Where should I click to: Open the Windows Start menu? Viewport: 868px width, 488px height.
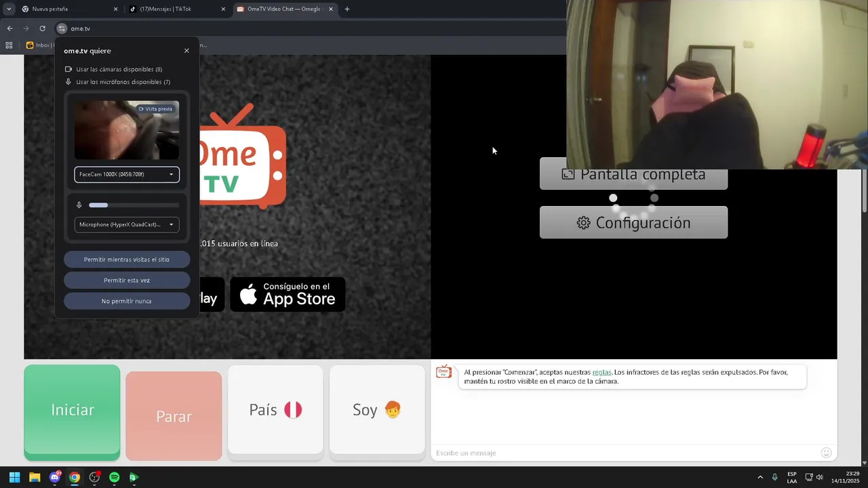14,477
